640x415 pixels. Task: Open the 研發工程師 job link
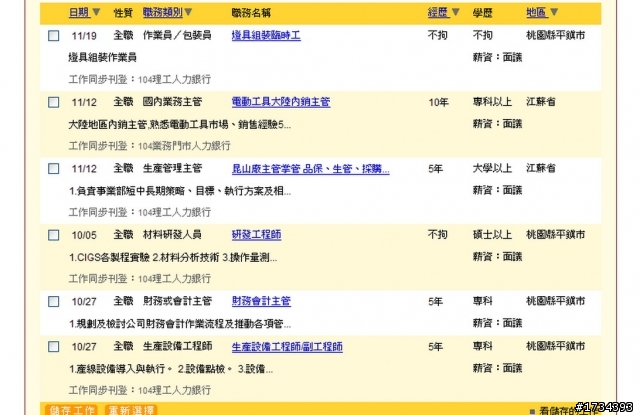point(256,235)
